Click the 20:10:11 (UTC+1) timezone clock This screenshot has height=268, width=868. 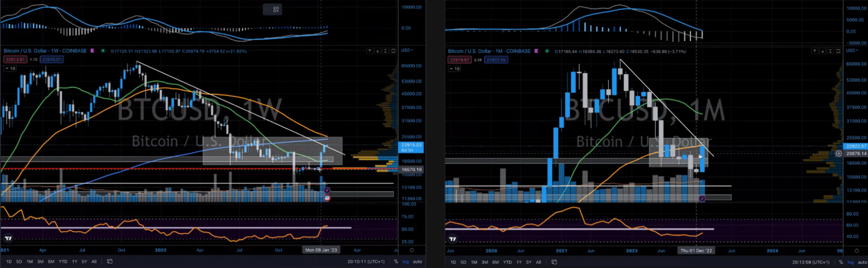point(365,261)
